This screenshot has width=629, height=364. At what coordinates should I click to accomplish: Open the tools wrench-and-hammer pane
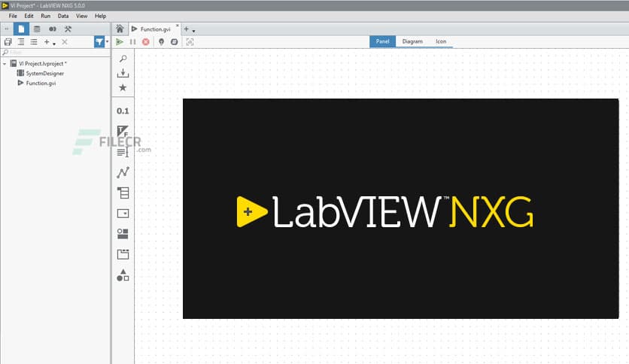pos(68,29)
